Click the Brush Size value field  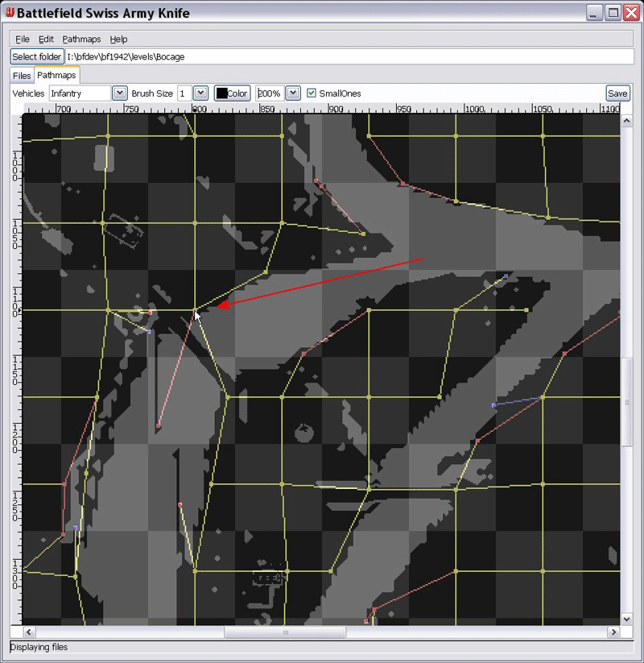pos(184,93)
